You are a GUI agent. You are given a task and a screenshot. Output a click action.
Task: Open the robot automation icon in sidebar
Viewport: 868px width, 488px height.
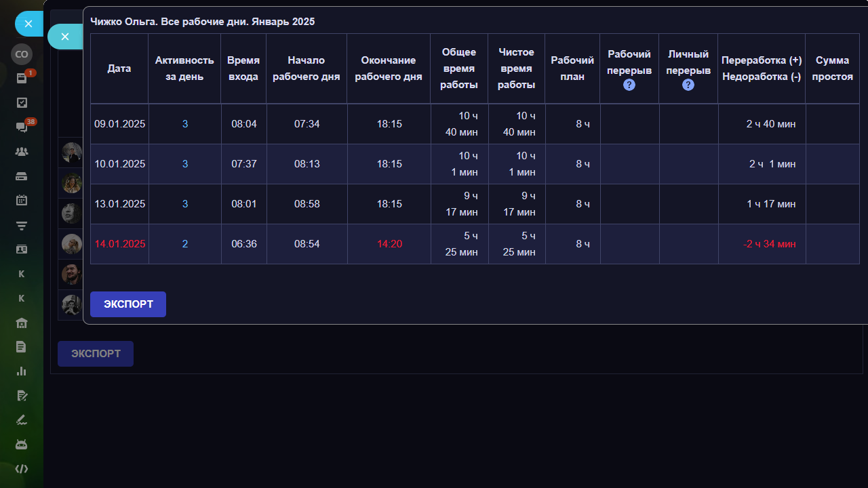point(22,445)
